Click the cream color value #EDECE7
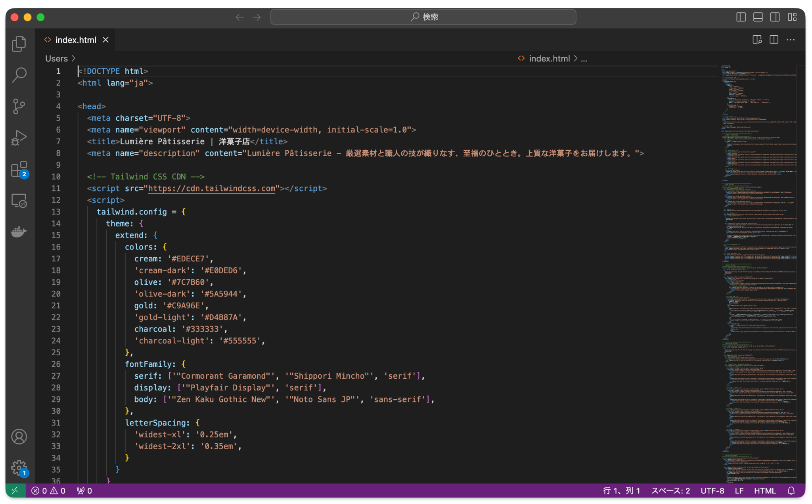Viewport: 812px width, 504px height. click(x=188, y=259)
